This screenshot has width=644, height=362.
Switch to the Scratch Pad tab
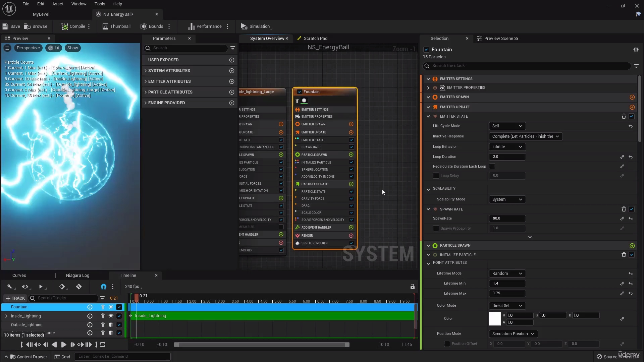click(x=315, y=38)
